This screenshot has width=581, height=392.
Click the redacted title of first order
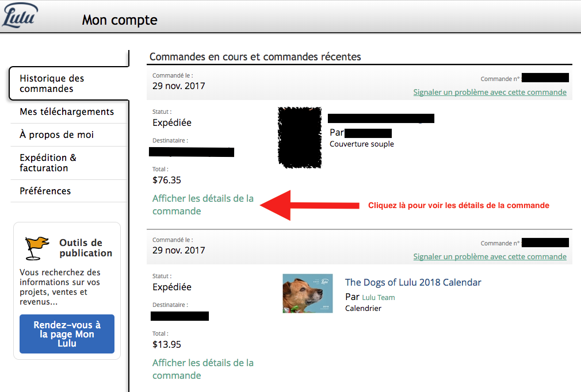[x=381, y=118]
